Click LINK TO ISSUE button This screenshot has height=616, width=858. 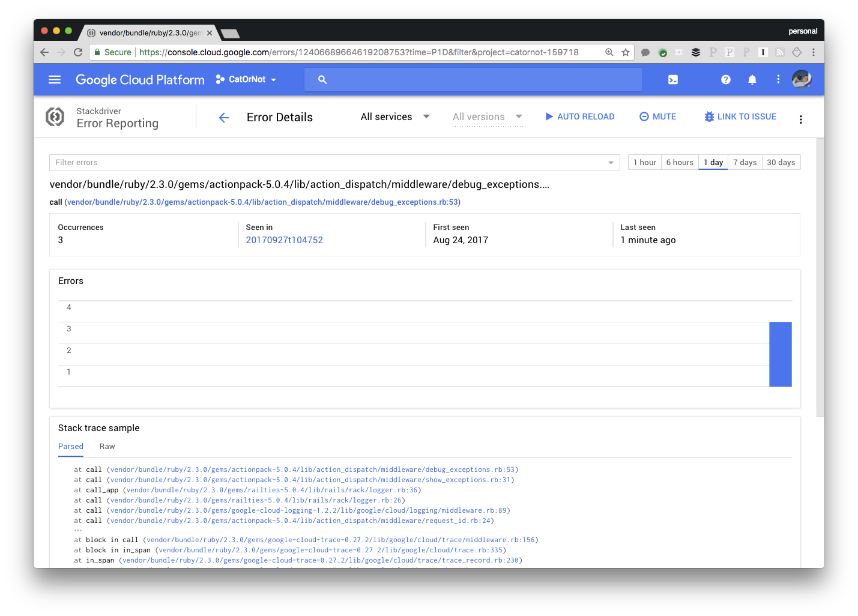click(740, 116)
